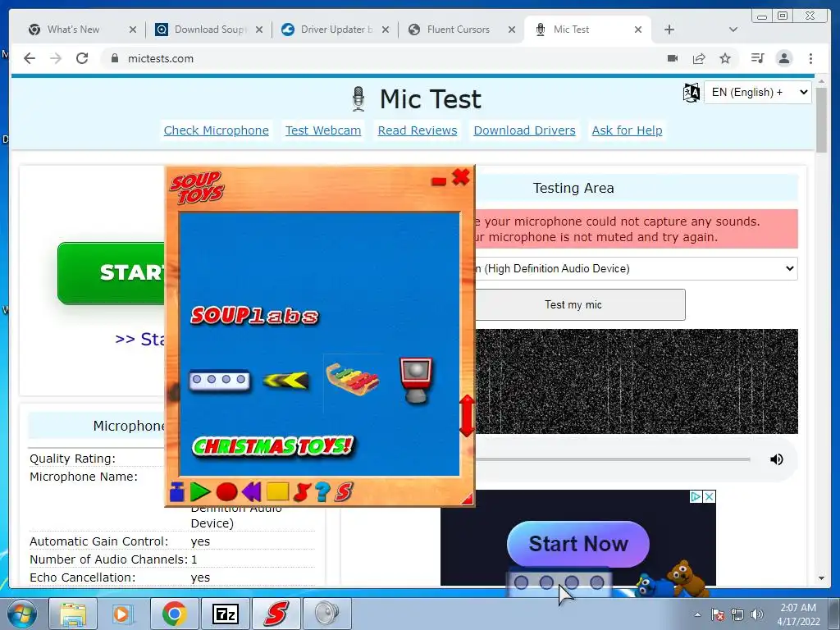Open the Test Webcam link
The height and width of the screenshot is (630, 840).
click(323, 130)
